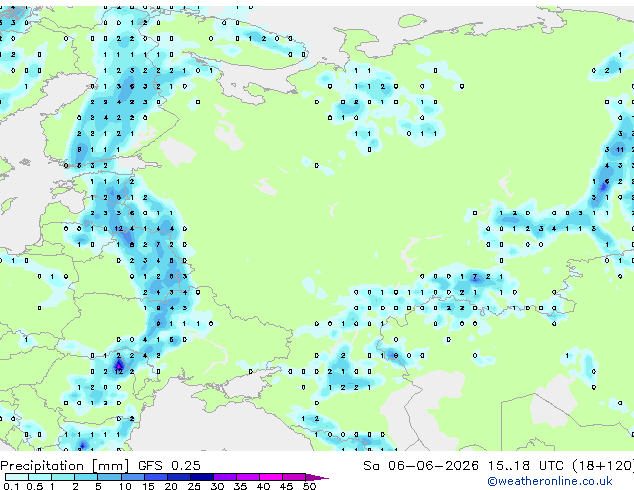
Task: Click the 'Precipitation [mm] GFS 0.25' title
Action: click(101, 466)
